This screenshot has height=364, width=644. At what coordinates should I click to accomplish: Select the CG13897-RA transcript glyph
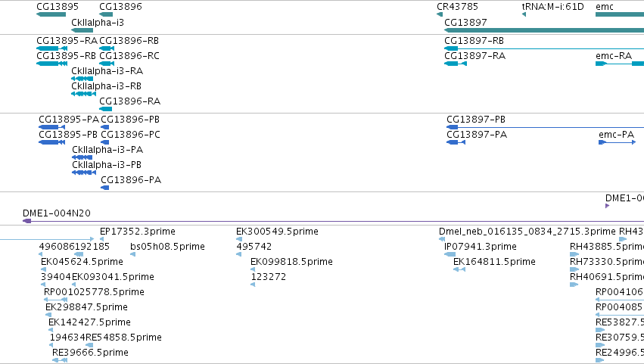pos(456,64)
